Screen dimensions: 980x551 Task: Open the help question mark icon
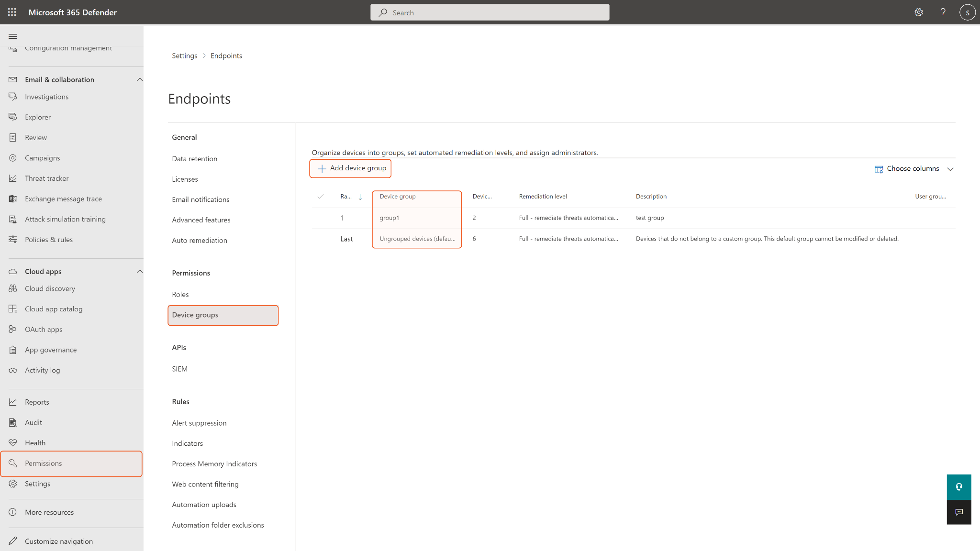point(943,12)
